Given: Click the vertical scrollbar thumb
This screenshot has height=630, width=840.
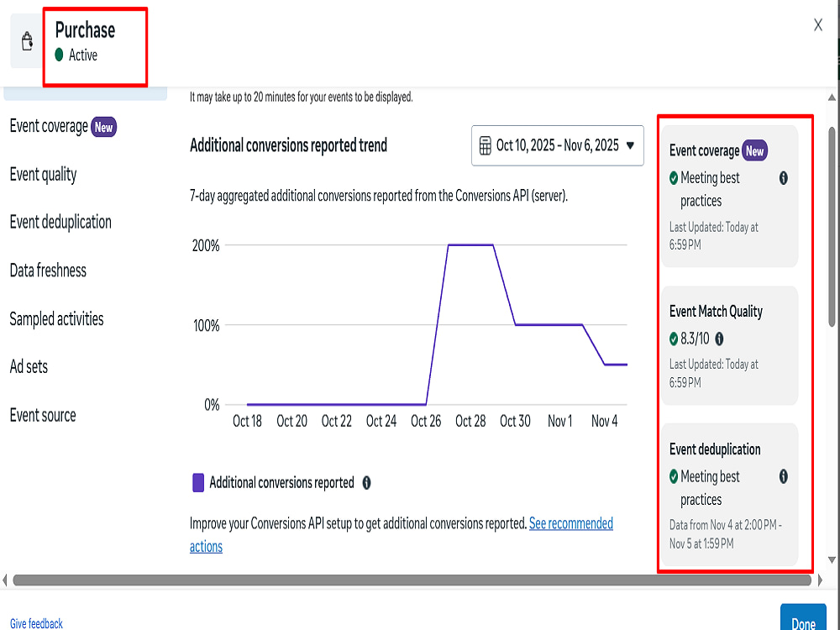Looking at the screenshot, I should tap(832, 227).
